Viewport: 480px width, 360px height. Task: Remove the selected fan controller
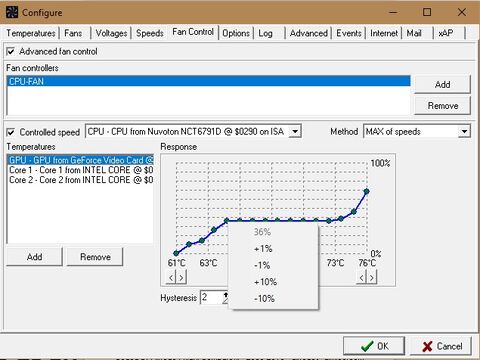click(x=442, y=106)
